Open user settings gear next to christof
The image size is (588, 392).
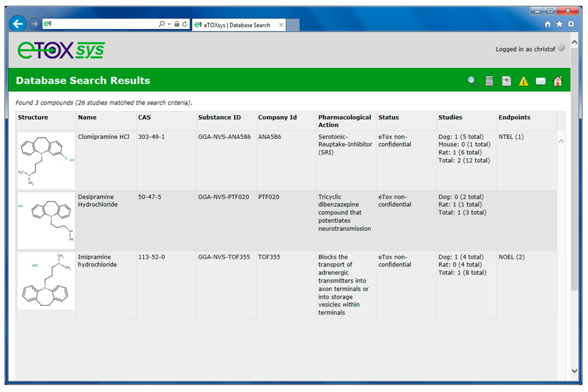pos(561,49)
